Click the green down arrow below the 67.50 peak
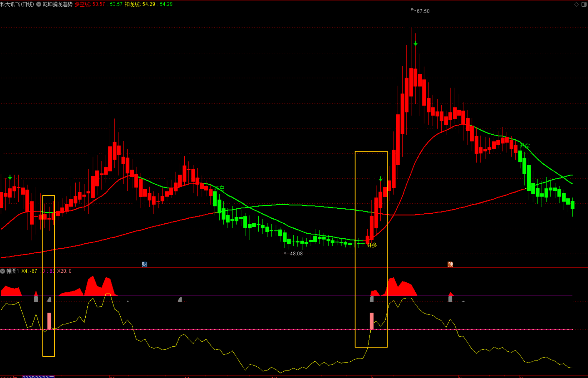The image size is (588, 378). [415, 44]
